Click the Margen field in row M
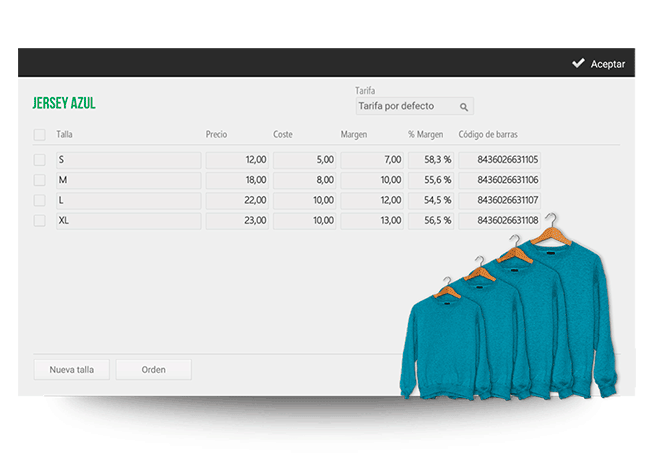Viewport: 650px width, 456px height. 372,180
